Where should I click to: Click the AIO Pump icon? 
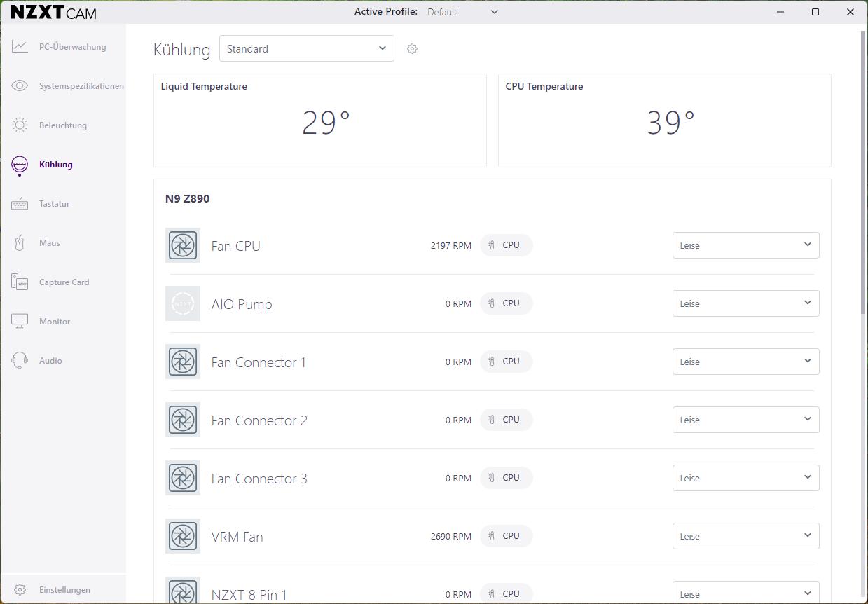[x=183, y=303]
